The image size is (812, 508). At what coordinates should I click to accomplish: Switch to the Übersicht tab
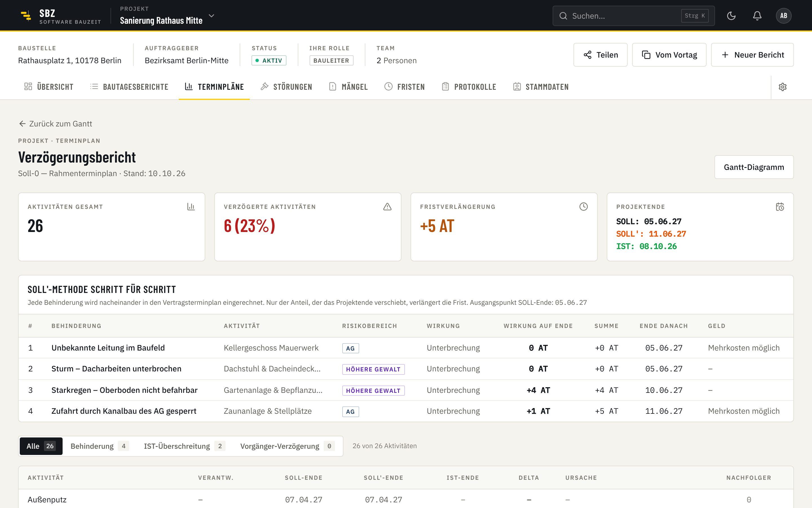(x=49, y=87)
